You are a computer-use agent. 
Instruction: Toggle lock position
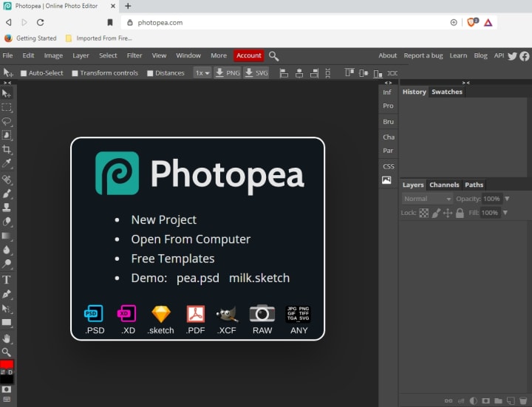click(x=448, y=213)
